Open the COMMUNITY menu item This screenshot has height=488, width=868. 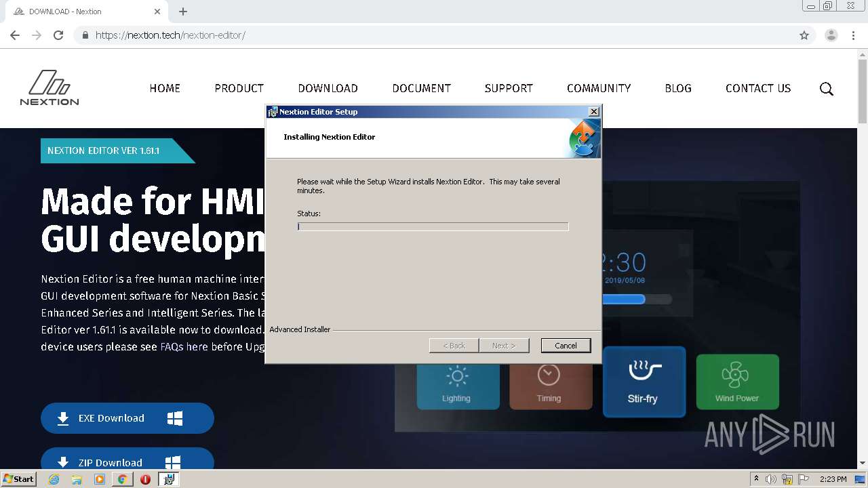(599, 88)
